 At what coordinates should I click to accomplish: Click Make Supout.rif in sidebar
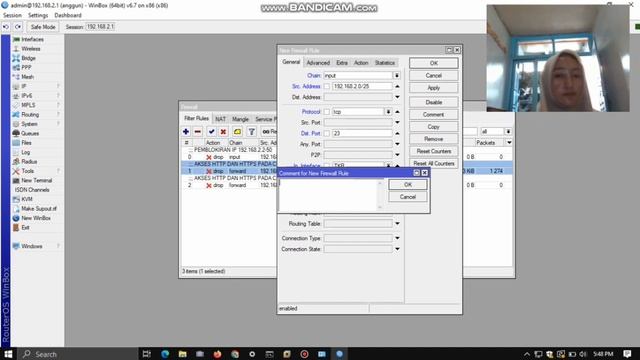39,209
